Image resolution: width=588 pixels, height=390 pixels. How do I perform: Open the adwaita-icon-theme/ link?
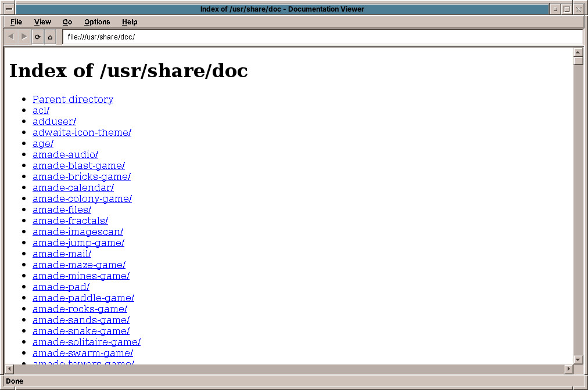tap(82, 132)
